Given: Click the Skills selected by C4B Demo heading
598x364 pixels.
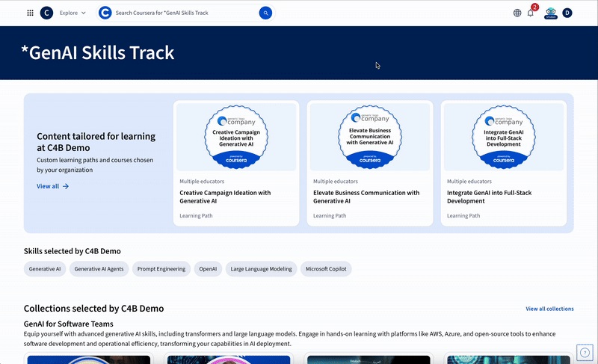Looking at the screenshot, I should (x=72, y=251).
